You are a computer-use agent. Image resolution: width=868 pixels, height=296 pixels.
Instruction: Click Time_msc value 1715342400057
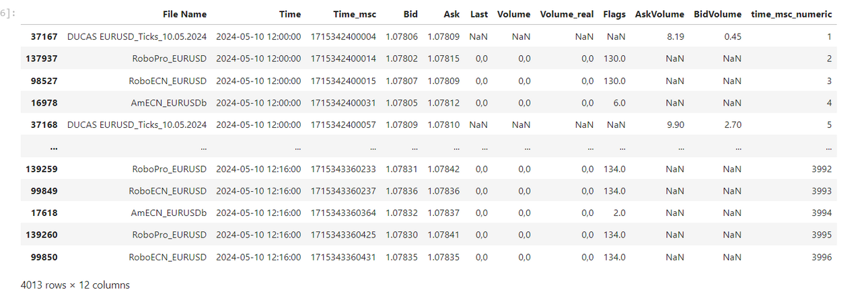tap(344, 124)
